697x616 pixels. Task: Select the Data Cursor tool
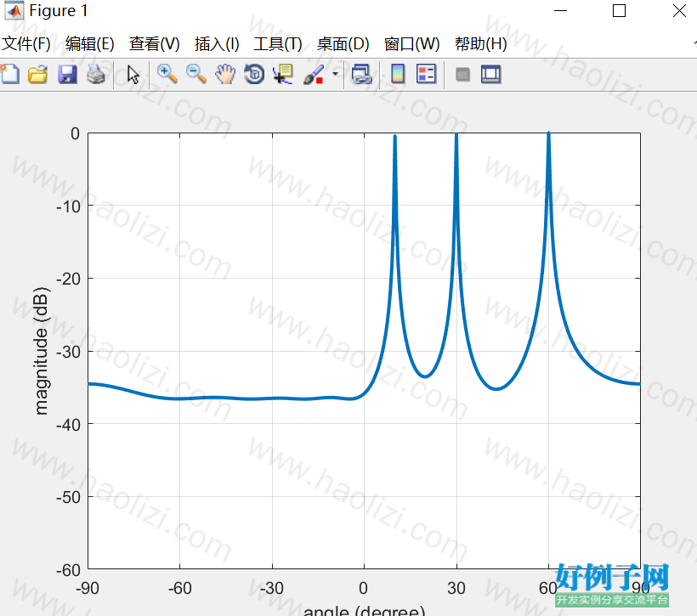pos(283,74)
